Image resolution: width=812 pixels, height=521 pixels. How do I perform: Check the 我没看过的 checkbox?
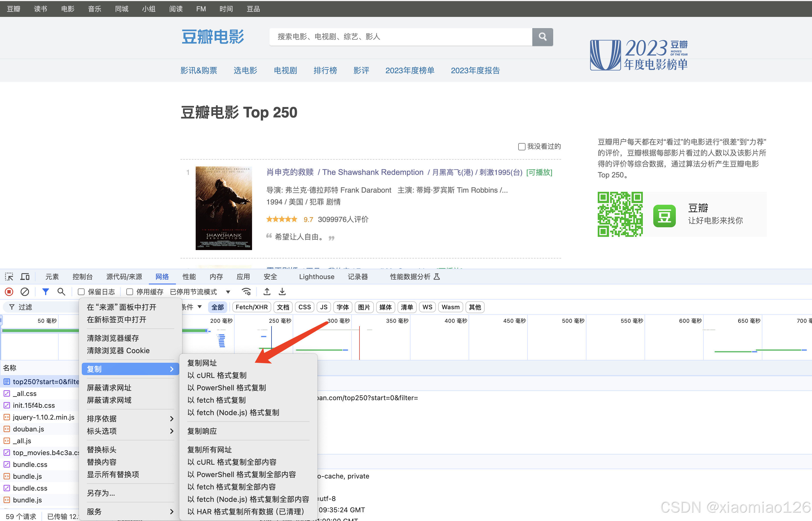point(522,146)
